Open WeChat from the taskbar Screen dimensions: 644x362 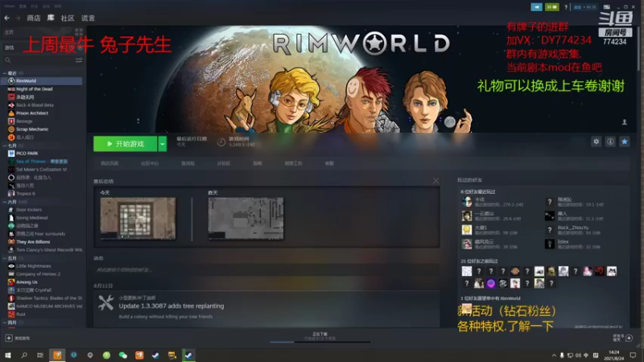(123, 355)
